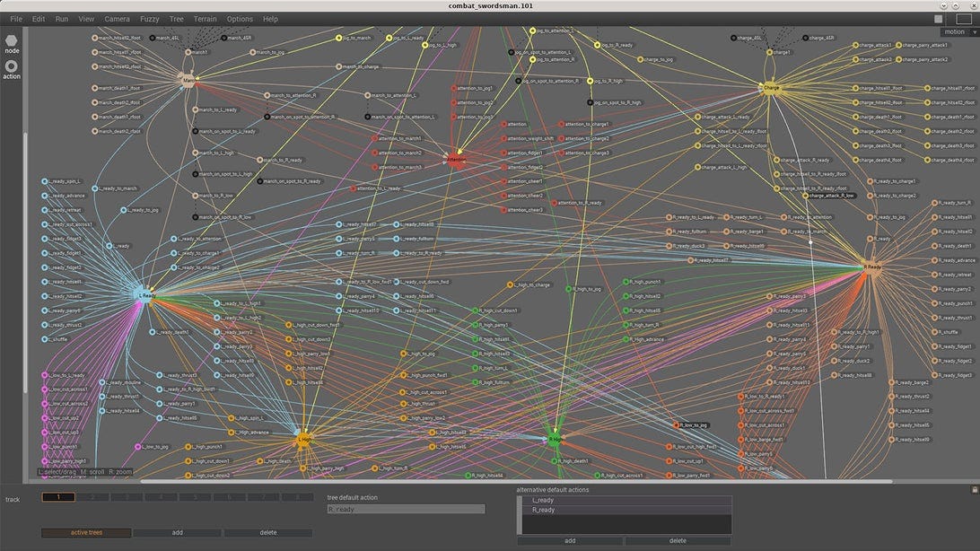Screen dimensions: 980x551
Task: Open the Terrain menu
Action: [205, 20]
